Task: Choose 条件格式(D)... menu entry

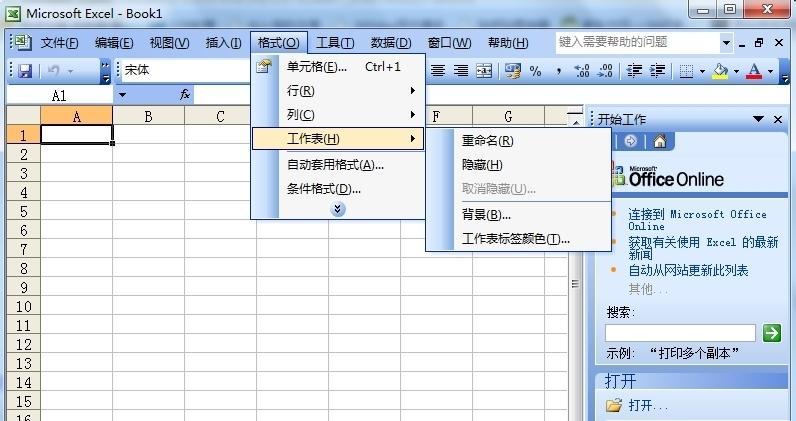Action: click(338, 189)
